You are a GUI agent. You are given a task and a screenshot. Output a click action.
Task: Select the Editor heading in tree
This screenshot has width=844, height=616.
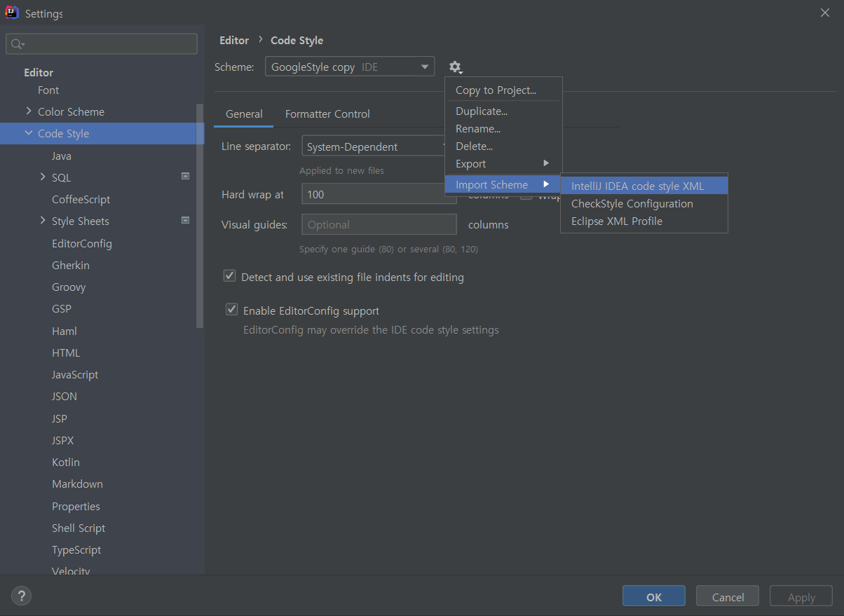[x=39, y=72]
